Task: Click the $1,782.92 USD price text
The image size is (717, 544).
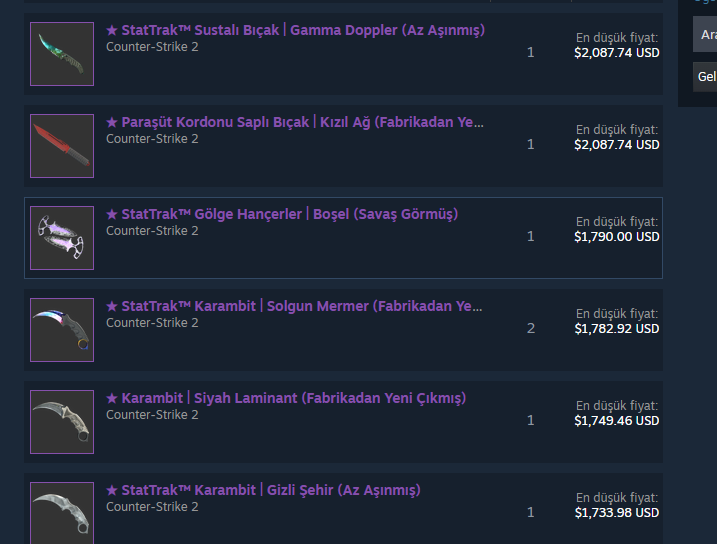Action: click(x=616, y=329)
